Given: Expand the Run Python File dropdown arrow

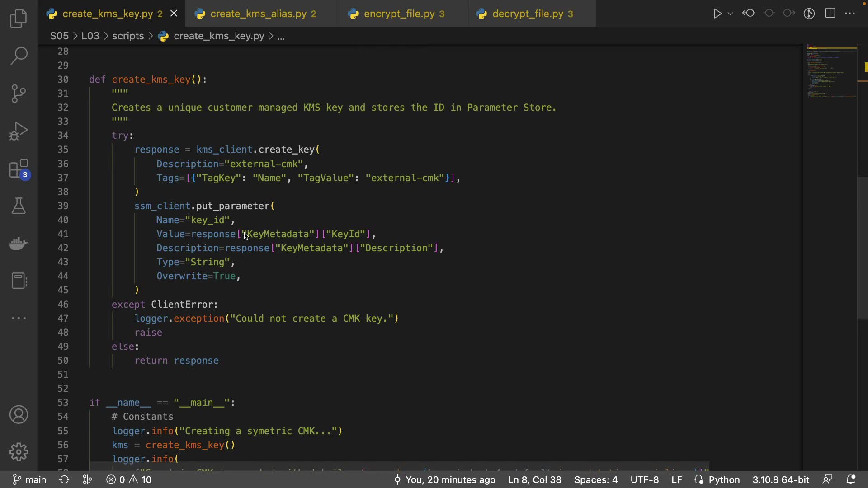Looking at the screenshot, I should coord(731,14).
